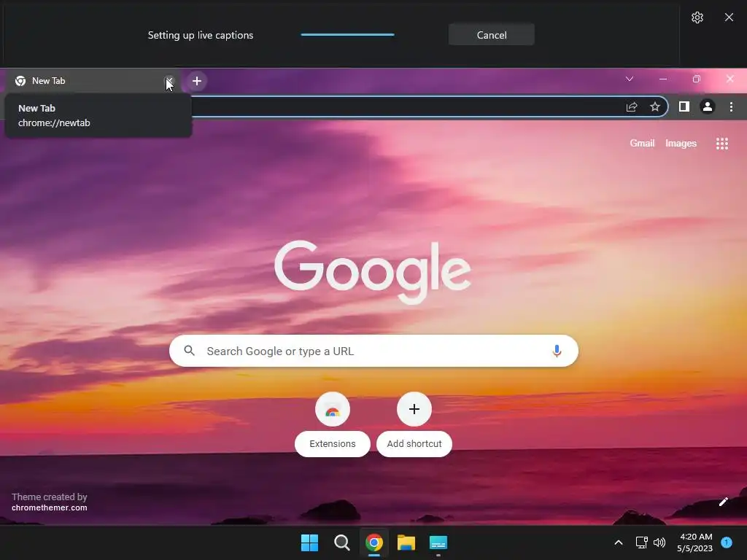747x560 pixels.
Task: Open chromethemer.com theme credit link
Action: coord(50,507)
